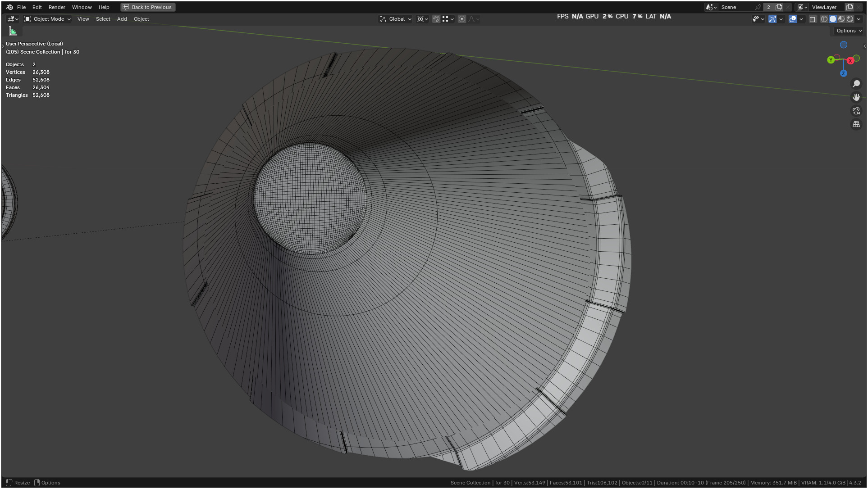This screenshot has width=868, height=489.
Task: Click the Blender logo icon
Action: [9, 7]
